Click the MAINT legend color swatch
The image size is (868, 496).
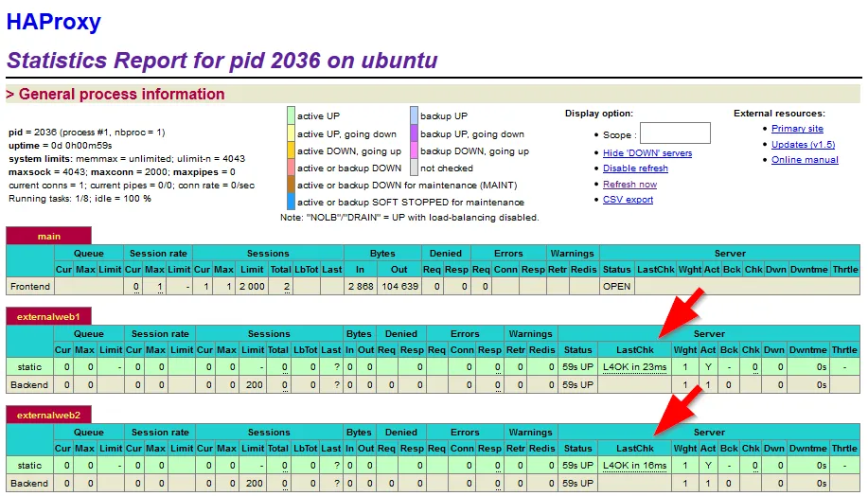pyautogui.click(x=292, y=185)
